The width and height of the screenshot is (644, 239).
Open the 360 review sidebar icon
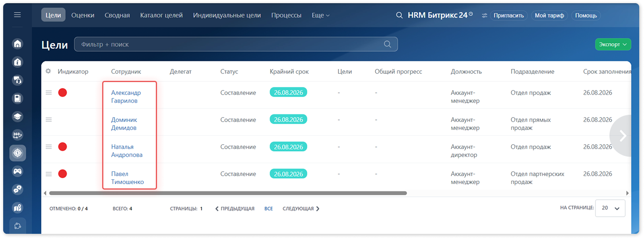[17, 135]
